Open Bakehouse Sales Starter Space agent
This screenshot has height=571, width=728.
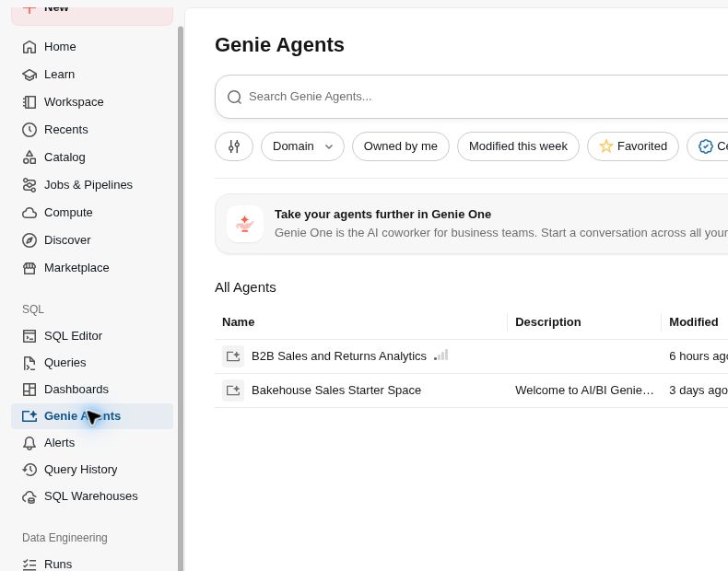336,390
